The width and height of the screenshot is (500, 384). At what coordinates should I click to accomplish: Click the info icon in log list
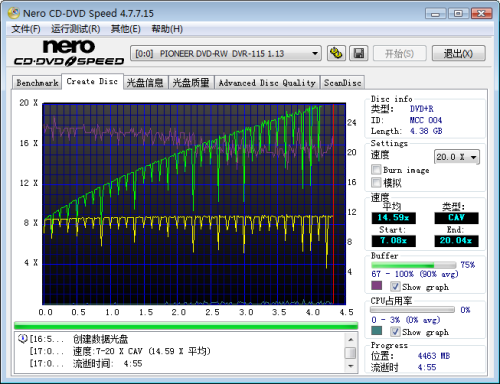[22, 339]
